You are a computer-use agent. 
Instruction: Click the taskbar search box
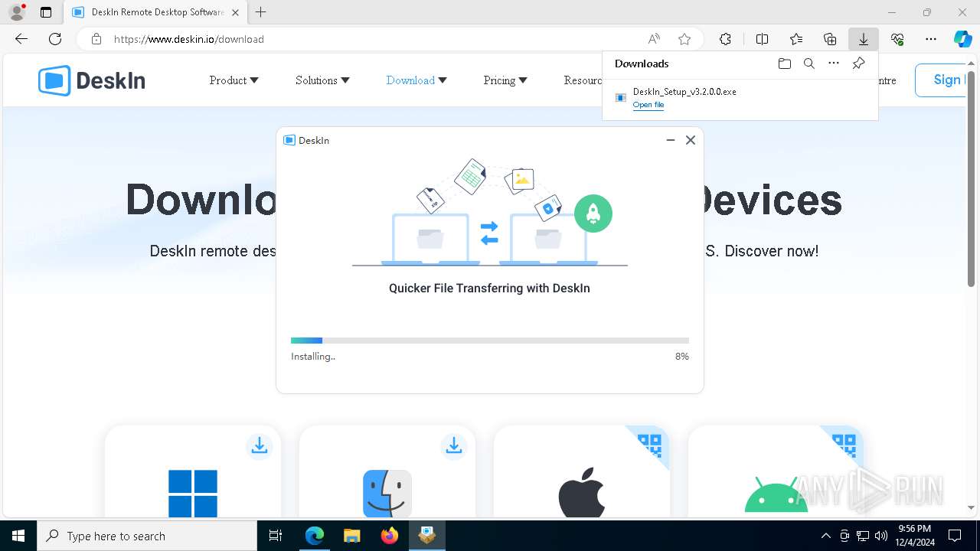(147, 536)
